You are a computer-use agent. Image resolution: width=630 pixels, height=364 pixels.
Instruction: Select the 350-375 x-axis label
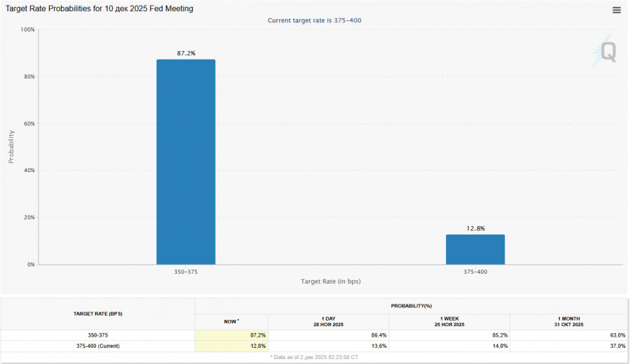click(185, 272)
